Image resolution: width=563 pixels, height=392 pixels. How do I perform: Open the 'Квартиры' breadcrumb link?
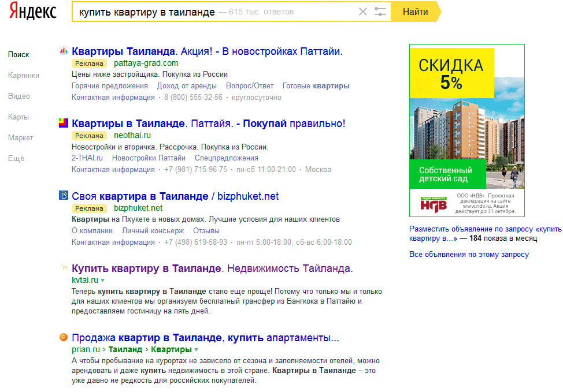tap(171, 349)
